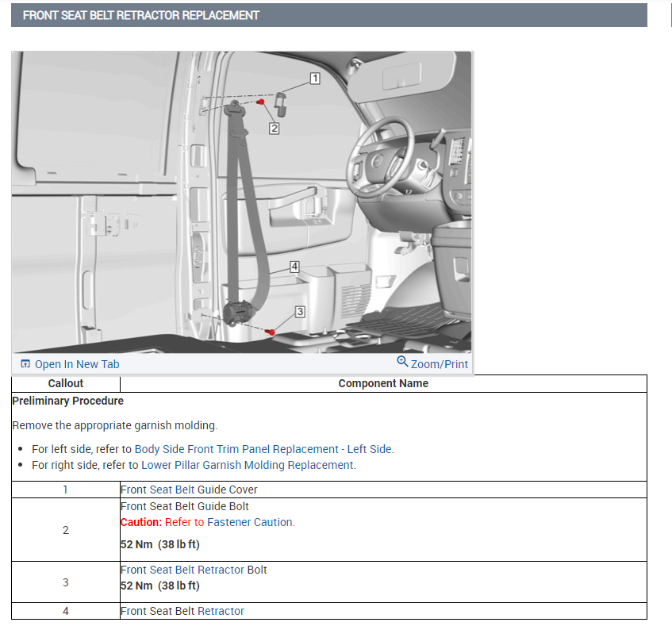Select the Callout column header
672x626 pixels.
[66, 383]
